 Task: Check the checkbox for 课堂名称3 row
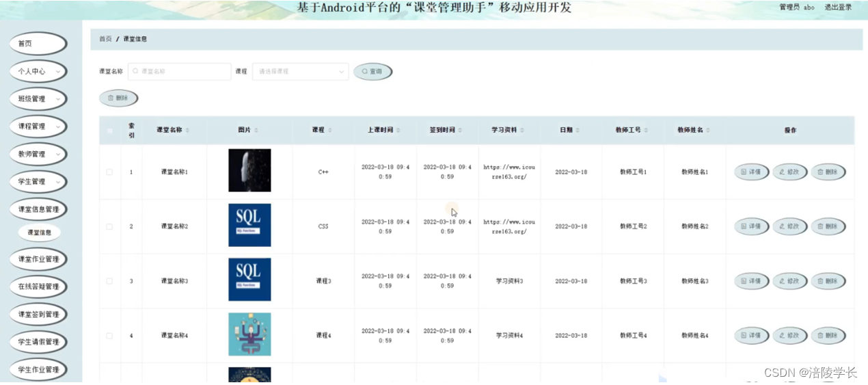(x=109, y=281)
